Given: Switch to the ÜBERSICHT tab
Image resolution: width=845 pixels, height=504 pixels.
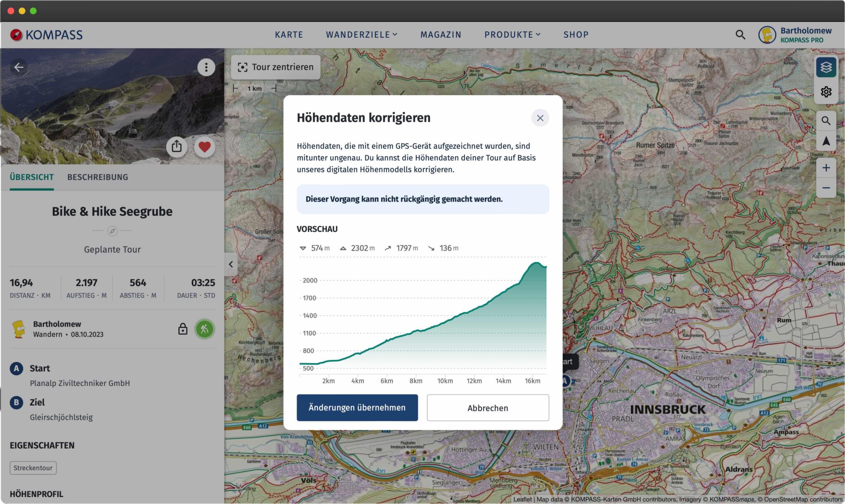Looking at the screenshot, I should (x=32, y=177).
